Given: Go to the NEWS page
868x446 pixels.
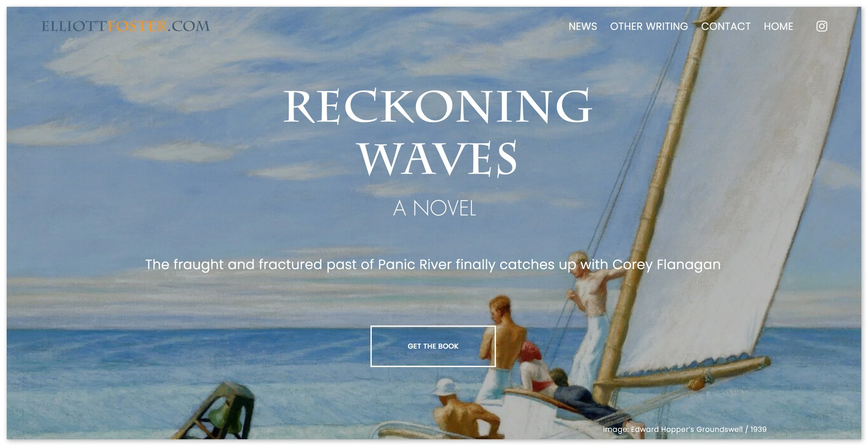Looking at the screenshot, I should click(583, 26).
